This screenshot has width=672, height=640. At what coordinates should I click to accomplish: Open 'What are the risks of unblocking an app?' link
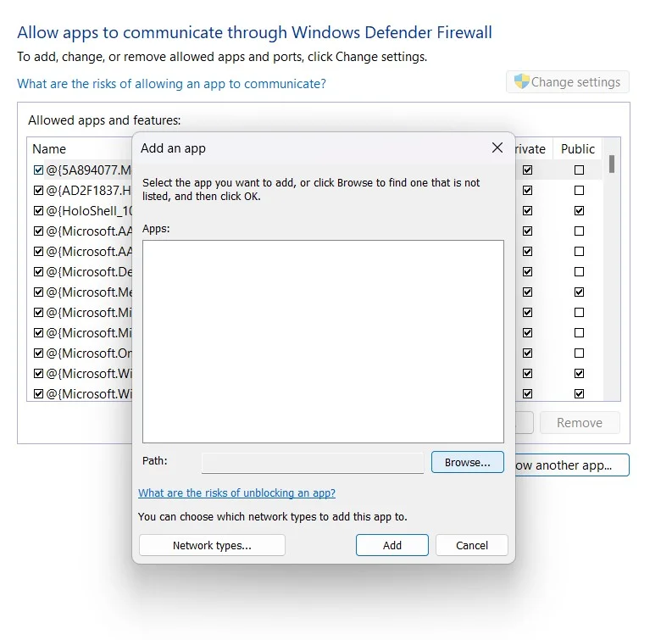tap(236, 493)
